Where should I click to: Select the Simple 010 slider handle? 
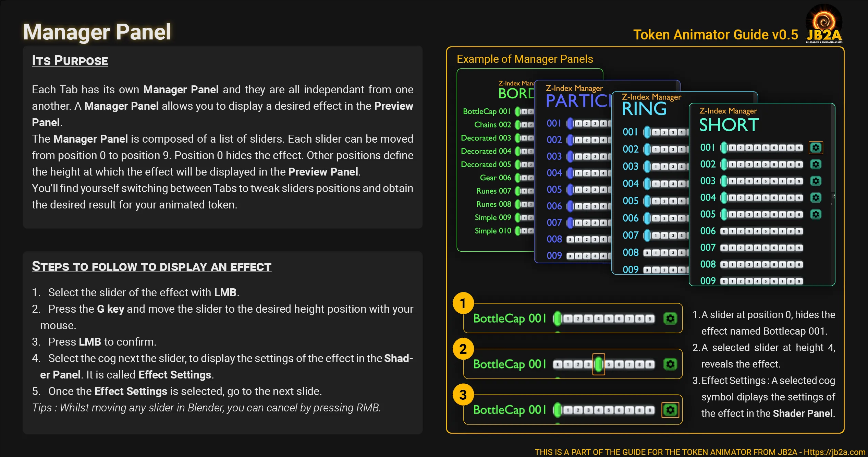click(x=518, y=231)
